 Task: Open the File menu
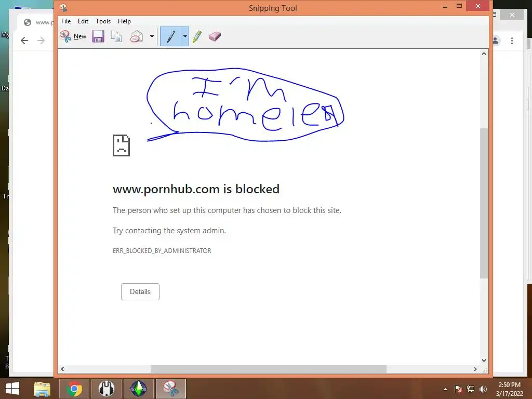(x=66, y=21)
